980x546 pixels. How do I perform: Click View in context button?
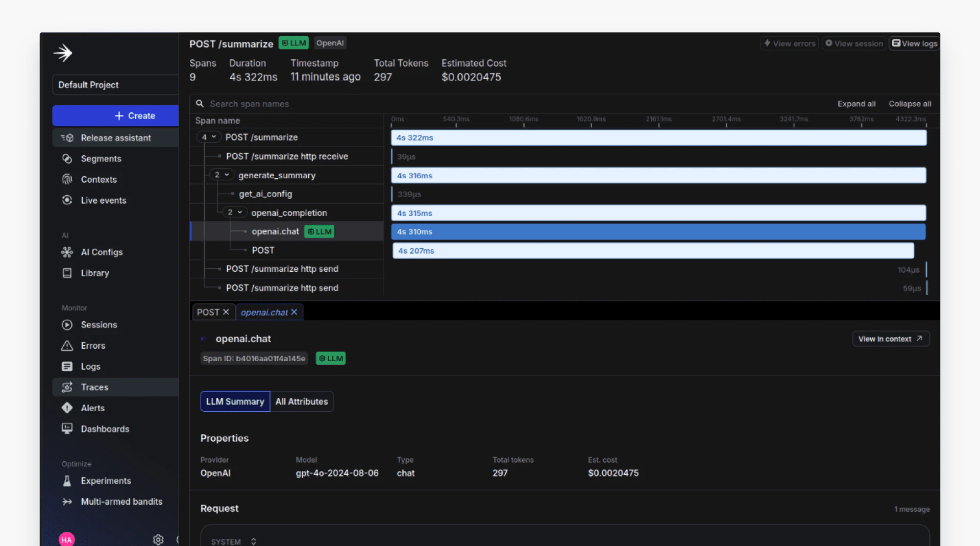point(891,339)
